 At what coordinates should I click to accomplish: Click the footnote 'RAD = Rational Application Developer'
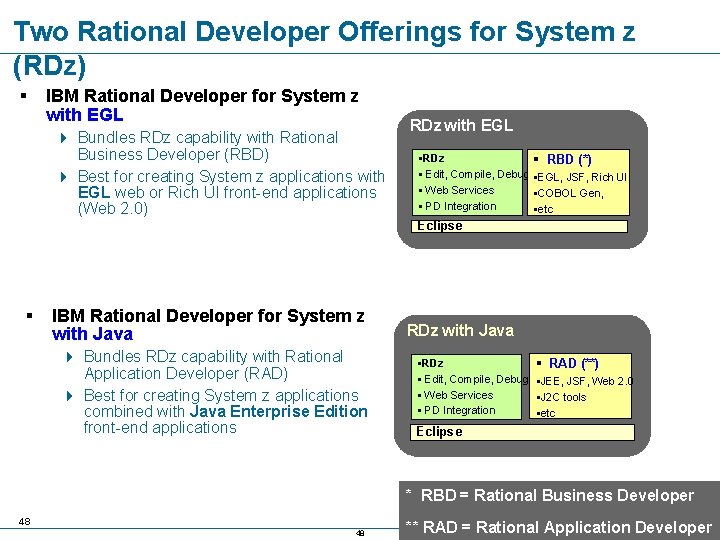[567, 527]
